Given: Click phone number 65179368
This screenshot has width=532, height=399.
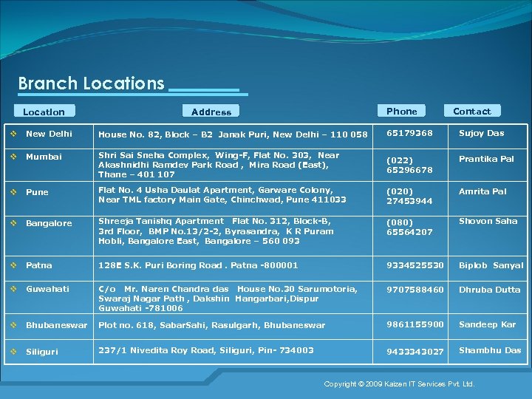Looking at the screenshot, I should click(409, 133).
